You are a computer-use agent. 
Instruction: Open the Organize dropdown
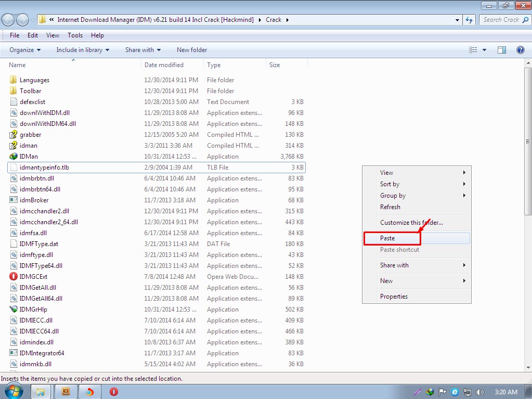pyautogui.click(x=25, y=50)
